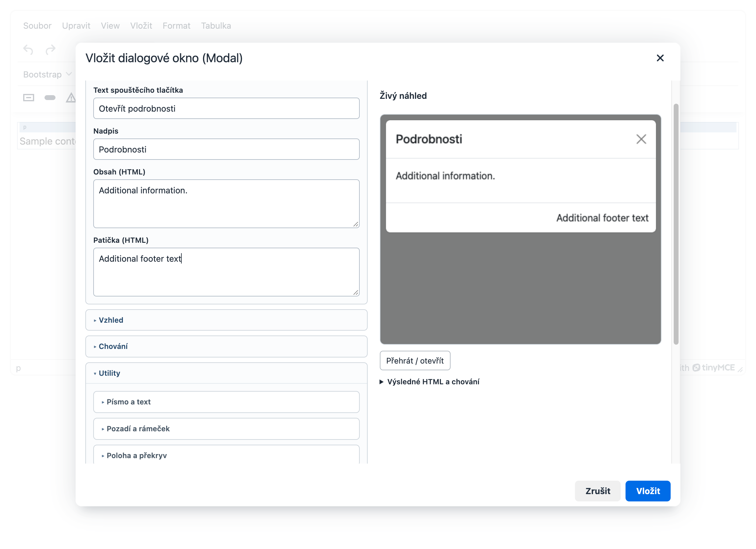Click the dialog's vertical scrollbar thumb
Screen dimensions: 756x549
point(676,224)
